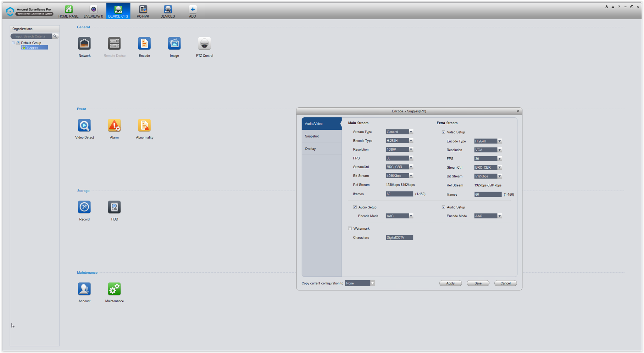Enable the Watermark checkbox
The height and width of the screenshot is (353, 644).
click(x=350, y=228)
